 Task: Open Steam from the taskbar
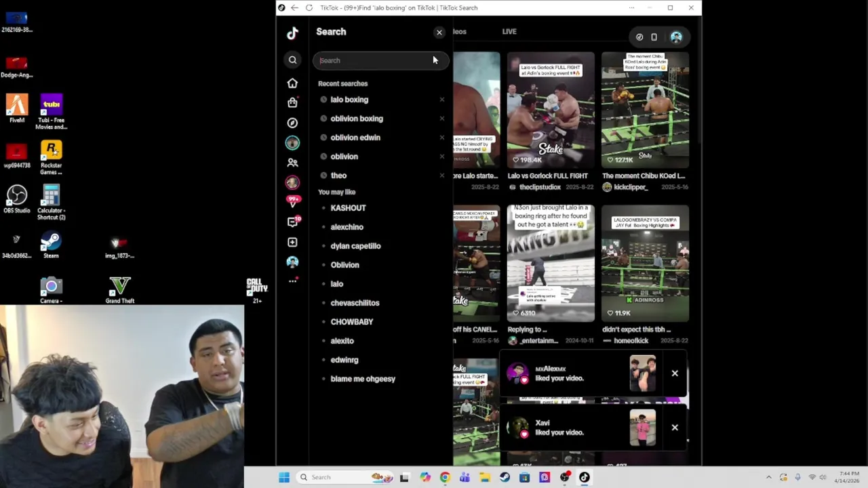(x=505, y=477)
